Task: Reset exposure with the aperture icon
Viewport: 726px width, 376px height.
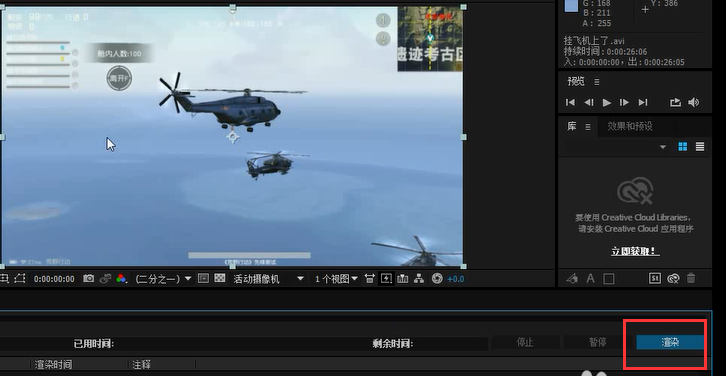Action: [x=437, y=278]
